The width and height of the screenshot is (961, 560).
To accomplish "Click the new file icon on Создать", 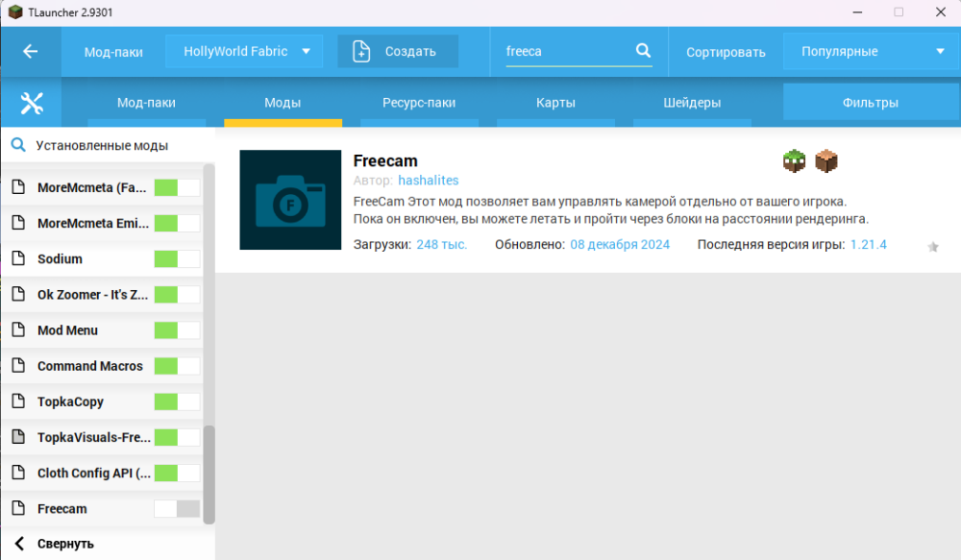I will (x=361, y=52).
